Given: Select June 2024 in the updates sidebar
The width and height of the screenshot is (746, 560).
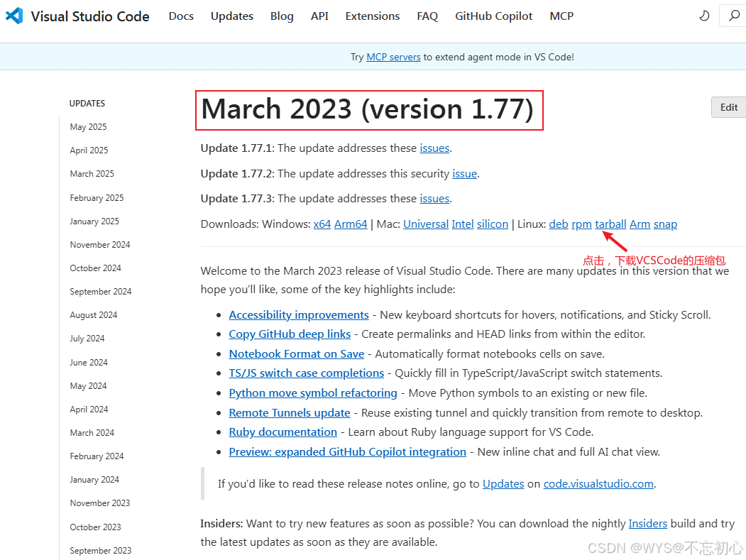Looking at the screenshot, I should (89, 363).
